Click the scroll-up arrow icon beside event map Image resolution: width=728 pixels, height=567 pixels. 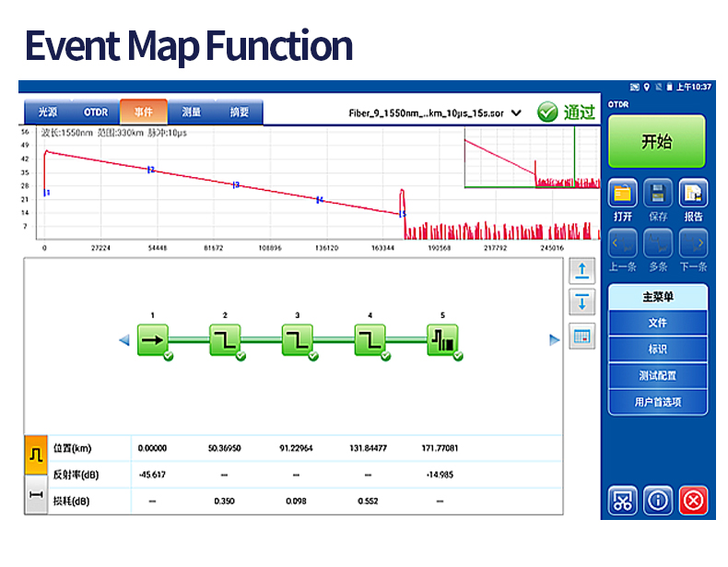tap(581, 270)
